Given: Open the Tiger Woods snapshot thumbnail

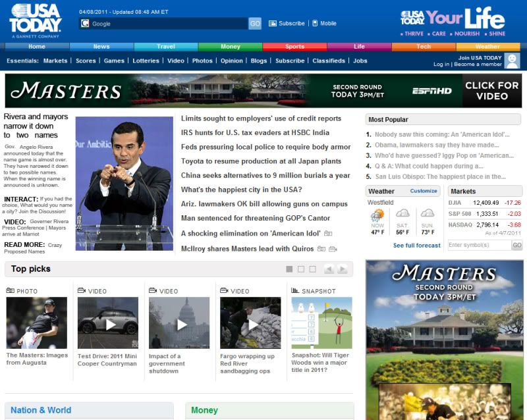Looking at the screenshot, I should (x=321, y=323).
